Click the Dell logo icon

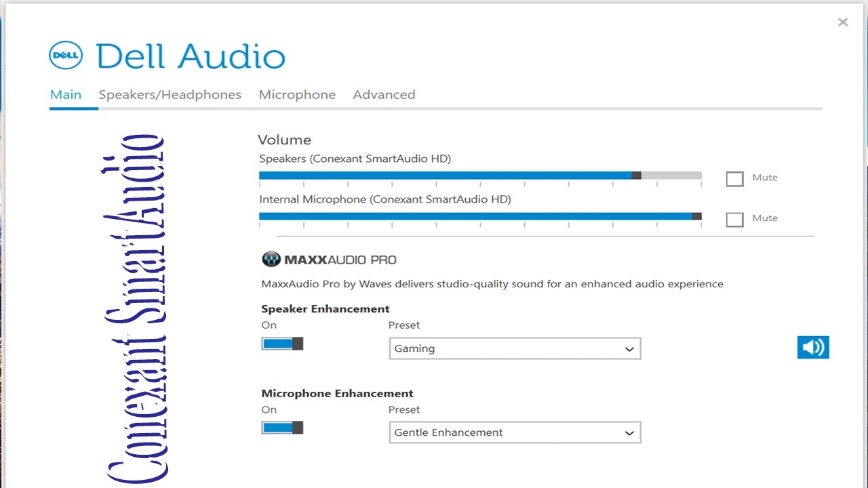pos(66,56)
